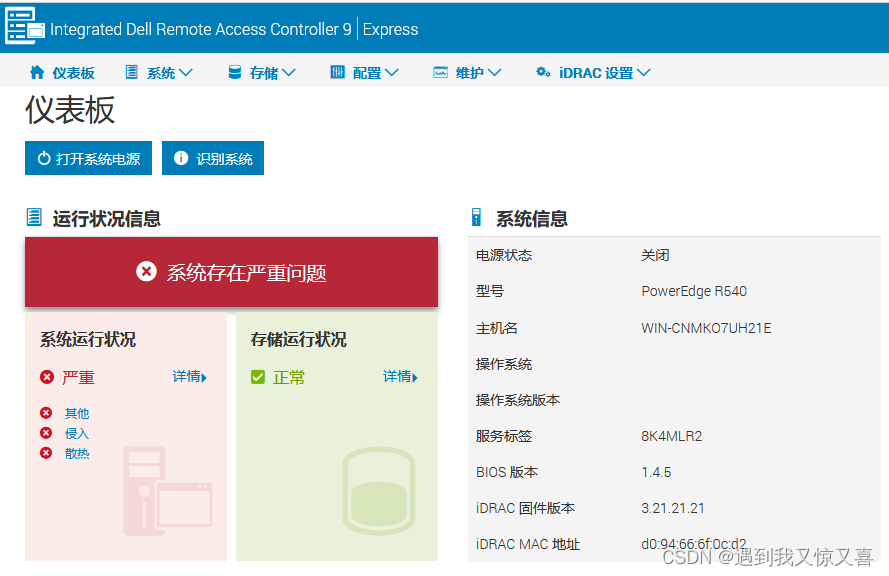Image resolution: width=889 pixels, height=576 pixels.
Task: Click the 电源状态 value 关闭
Action: tap(655, 255)
